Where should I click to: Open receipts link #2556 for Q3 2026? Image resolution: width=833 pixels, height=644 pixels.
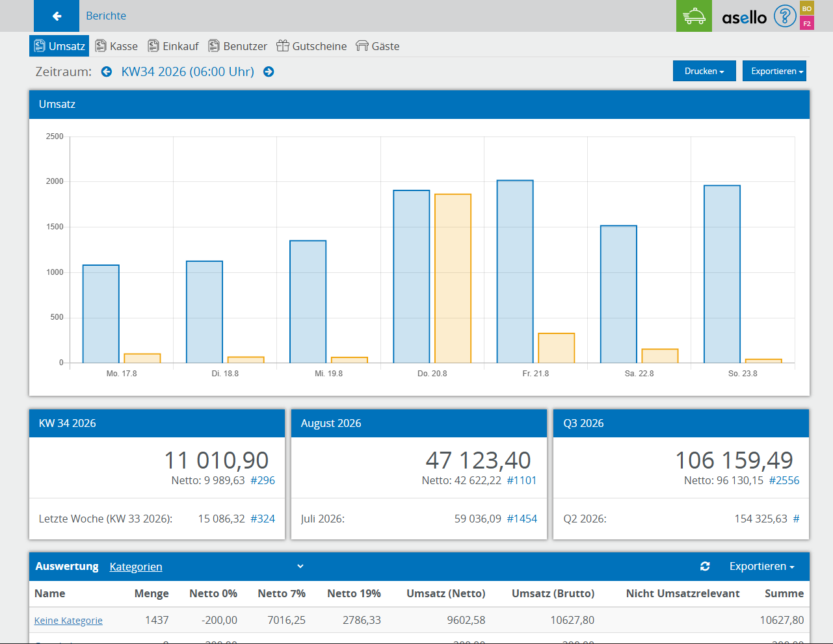pos(784,480)
